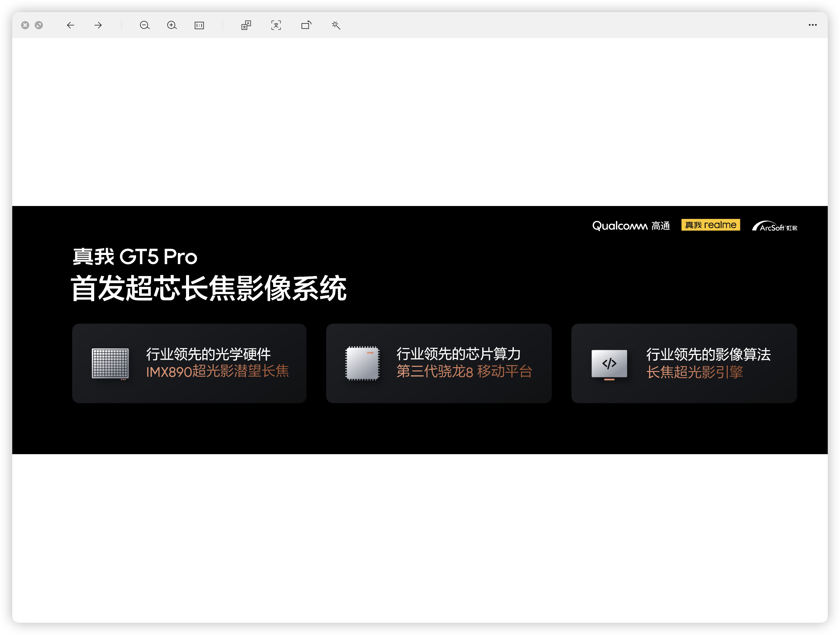Screen dimensions: 840x635
Task: Click the 行业领先的影像算法 text
Action: [709, 355]
